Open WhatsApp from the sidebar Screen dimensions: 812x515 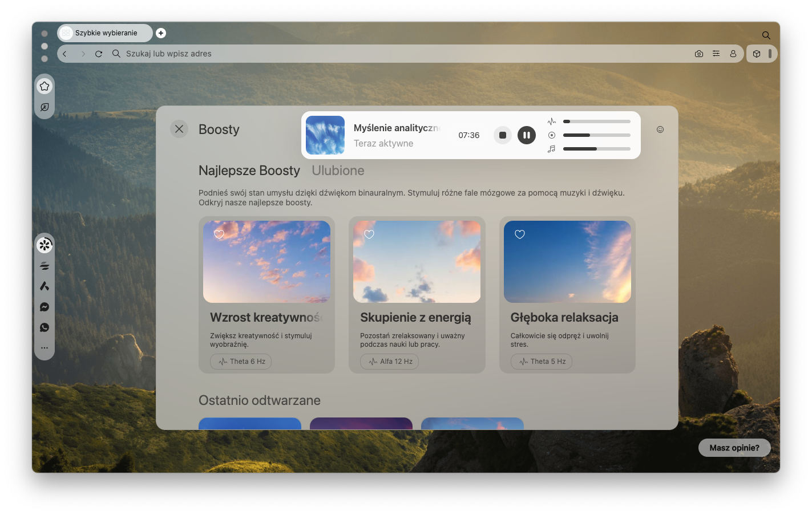[x=45, y=327]
